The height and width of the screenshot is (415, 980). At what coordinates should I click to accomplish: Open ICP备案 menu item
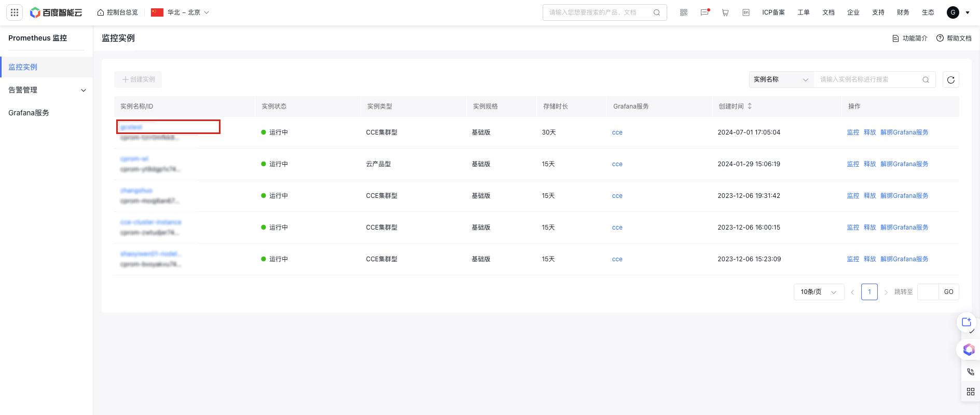coord(774,12)
